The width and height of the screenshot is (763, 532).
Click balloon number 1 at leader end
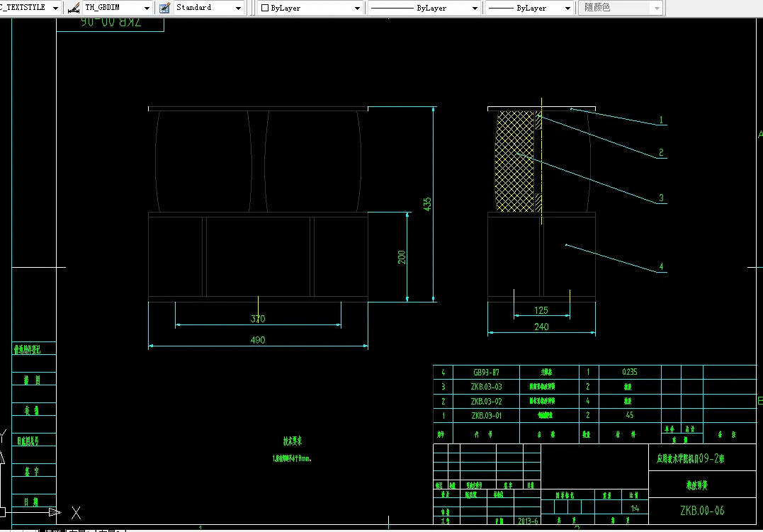pos(661,120)
